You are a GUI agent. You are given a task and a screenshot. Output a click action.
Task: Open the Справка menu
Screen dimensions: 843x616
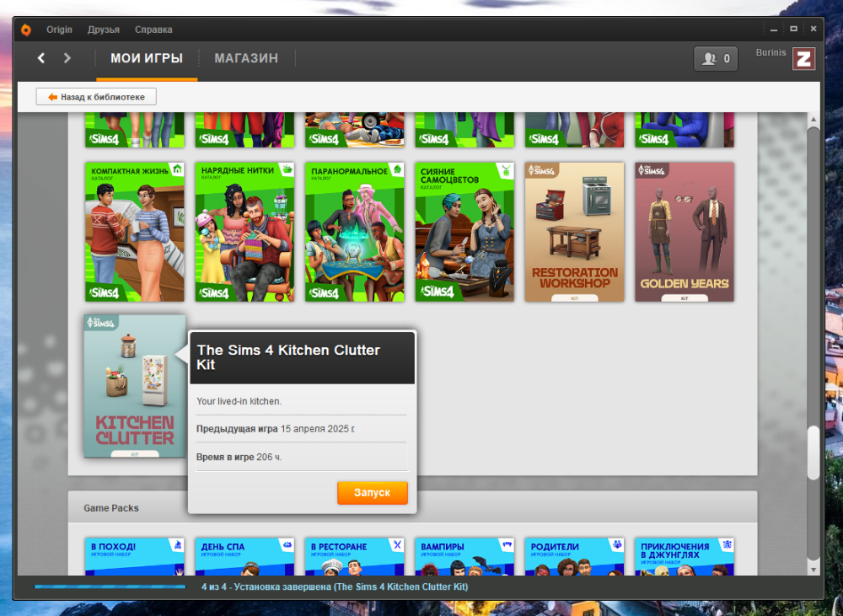pyautogui.click(x=153, y=29)
